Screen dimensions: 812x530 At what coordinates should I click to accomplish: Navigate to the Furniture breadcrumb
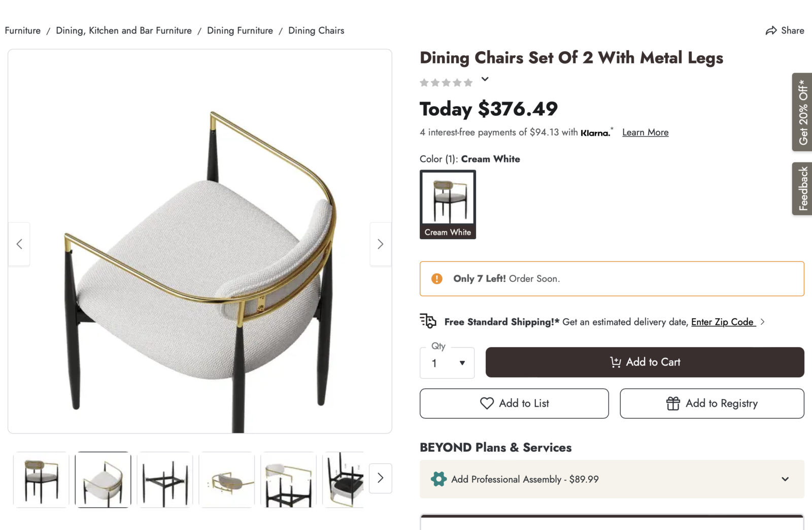23,30
